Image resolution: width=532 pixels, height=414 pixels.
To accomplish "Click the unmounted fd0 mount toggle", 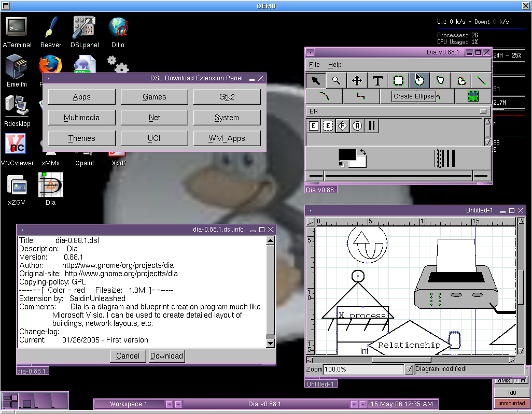I will click(x=512, y=403).
